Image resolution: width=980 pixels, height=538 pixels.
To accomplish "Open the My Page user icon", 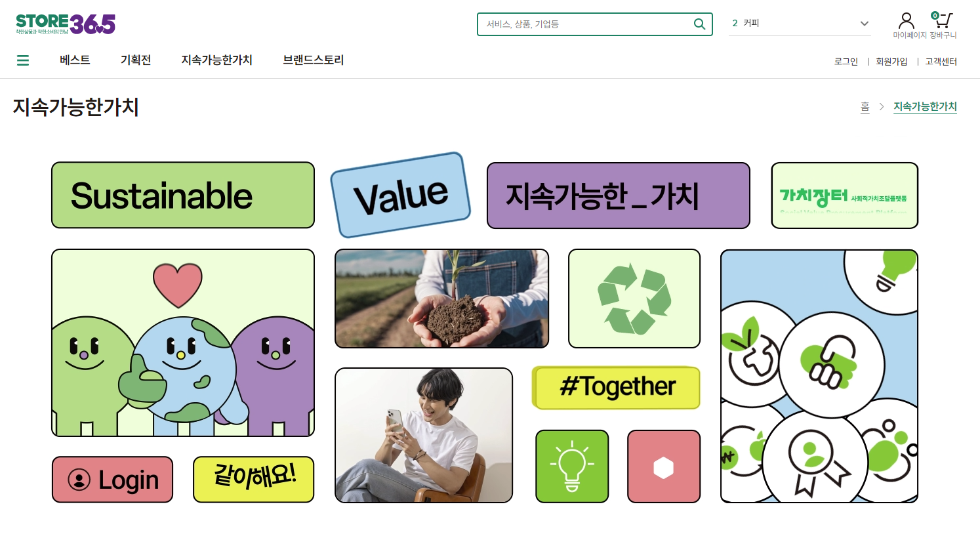I will [907, 21].
